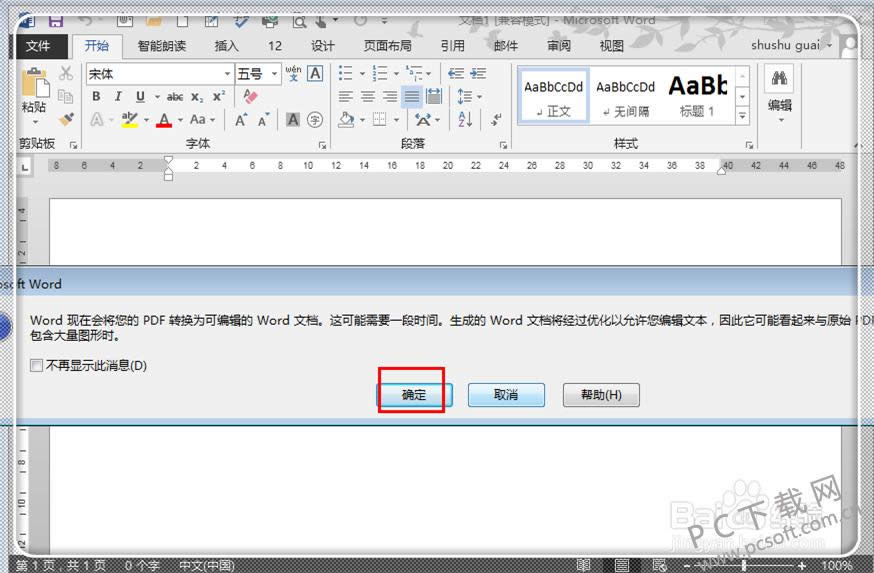The image size is (874, 573).
Task: Switch to the 设计 tab
Action: pyautogui.click(x=323, y=46)
